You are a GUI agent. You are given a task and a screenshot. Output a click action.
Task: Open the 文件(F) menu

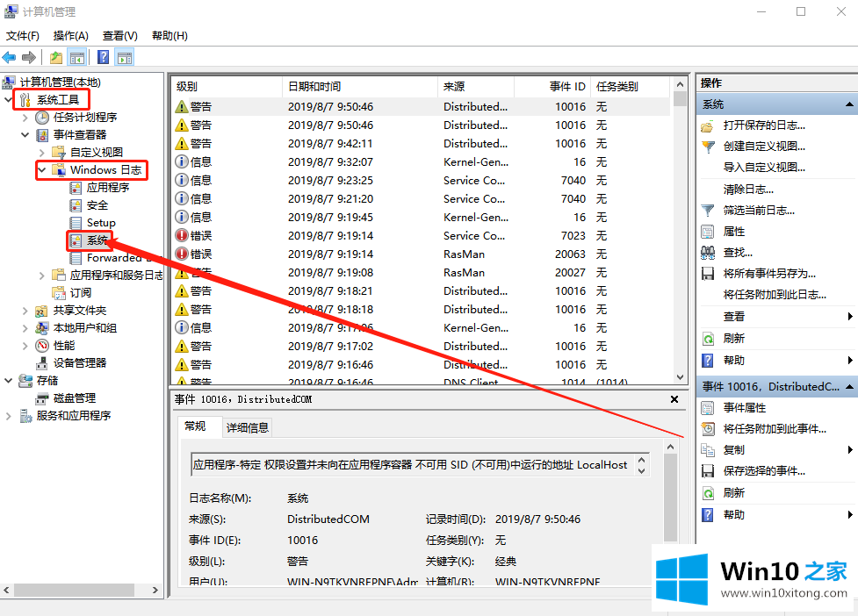(23, 36)
